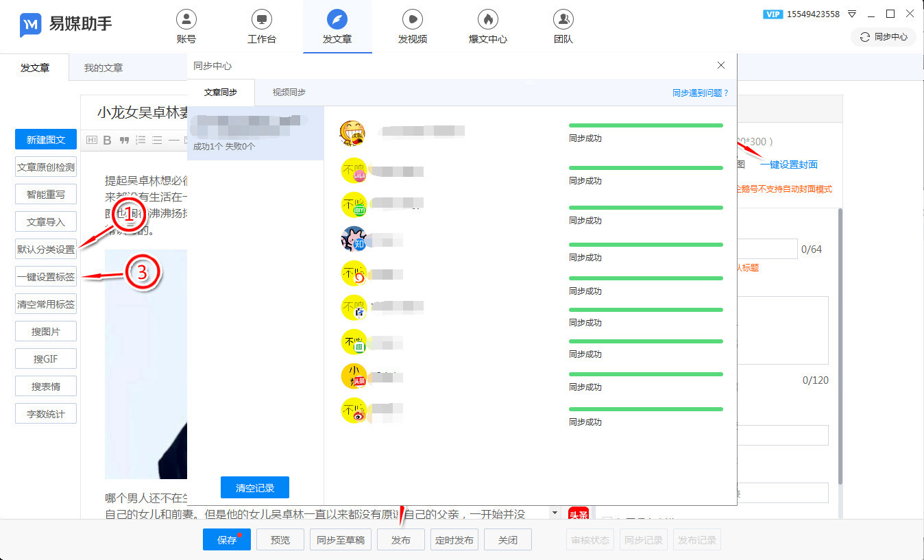Insert a blockquote using the quote icon
Image resolution: width=924 pixels, height=560 pixels.
coord(124,141)
